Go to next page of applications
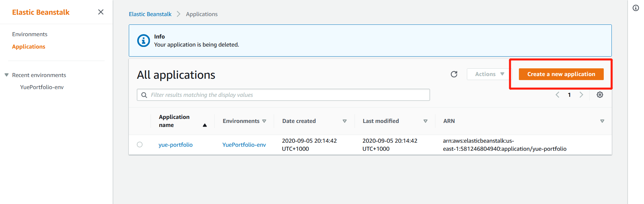 581,95
